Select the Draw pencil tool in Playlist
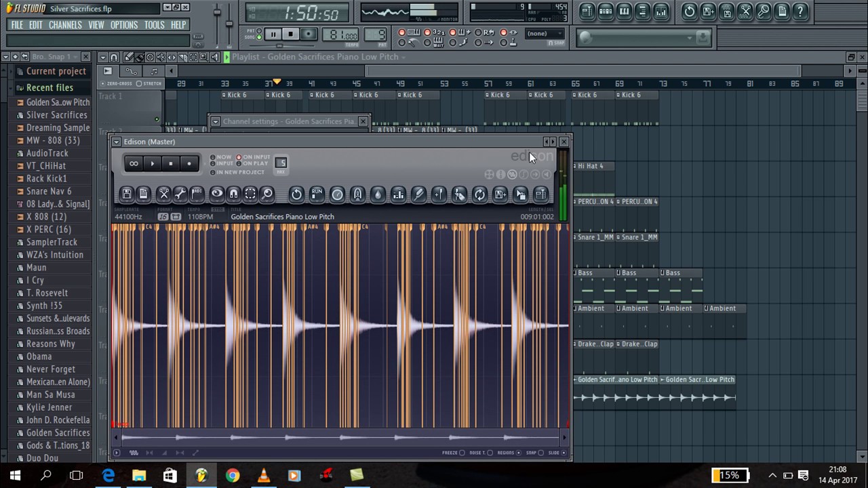The height and width of the screenshot is (488, 868). coord(128,57)
